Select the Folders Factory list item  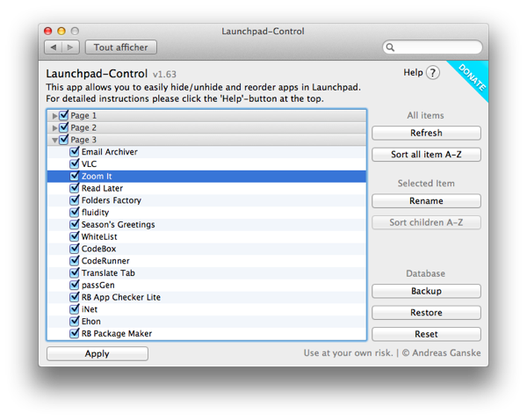(x=111, y=200)
